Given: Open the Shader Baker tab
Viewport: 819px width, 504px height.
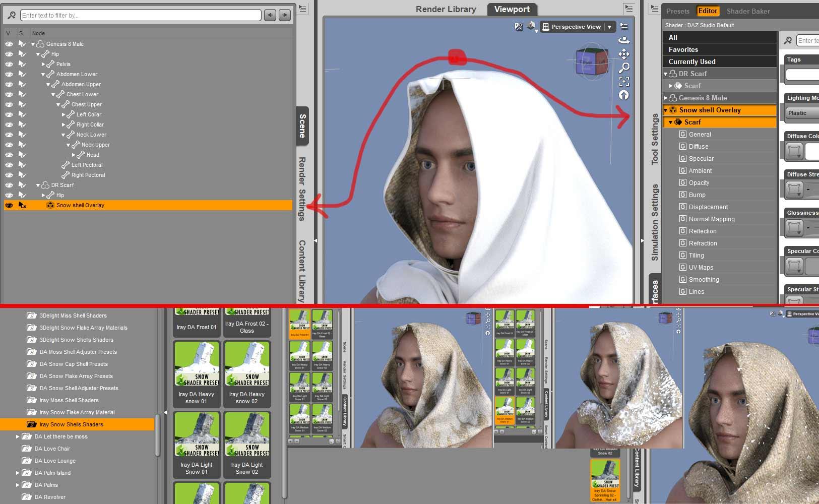Looking at the screenshot, I should click(x=748, y=11).
